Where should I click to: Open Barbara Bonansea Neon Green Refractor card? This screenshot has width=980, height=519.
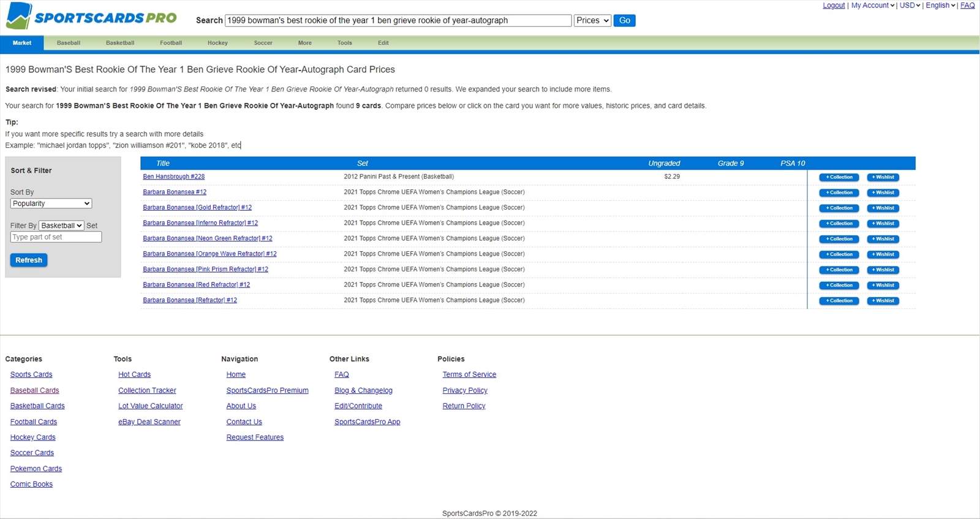(x=208, y=238)
